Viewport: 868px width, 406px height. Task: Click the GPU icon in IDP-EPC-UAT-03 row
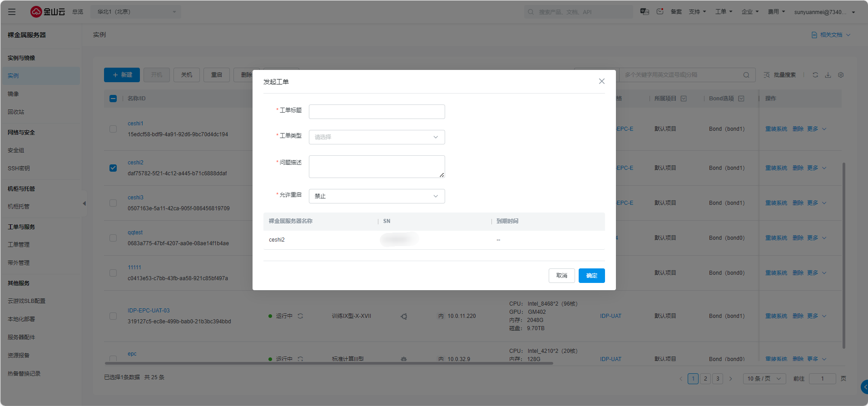click(x=404, y=316)
